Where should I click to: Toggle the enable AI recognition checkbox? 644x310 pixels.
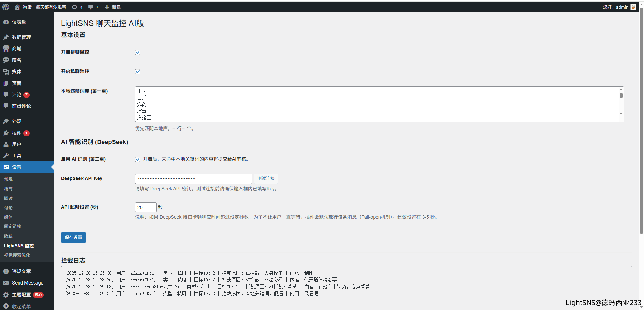[138, 159]
